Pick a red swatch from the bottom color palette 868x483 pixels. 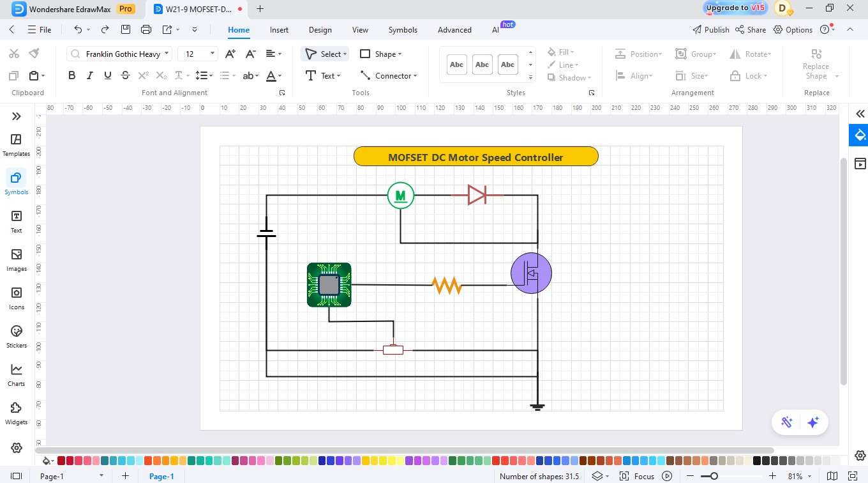(60, 459)
